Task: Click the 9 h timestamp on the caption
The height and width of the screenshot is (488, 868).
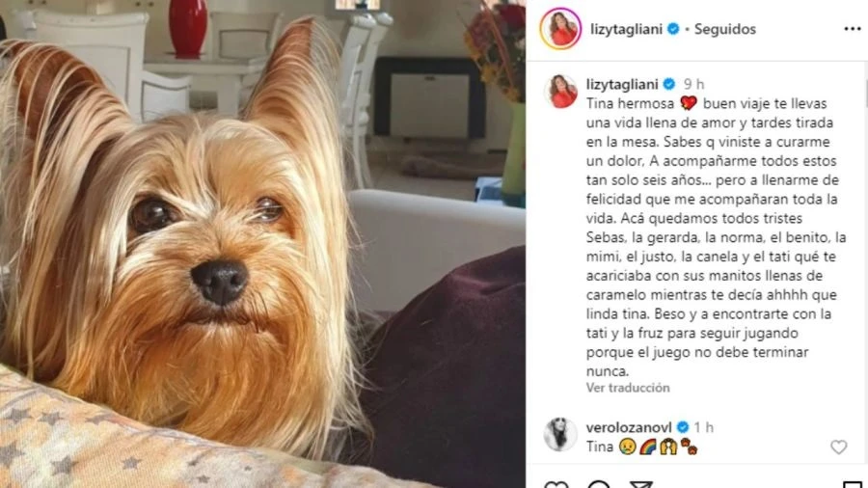Action: coord(693,84)
